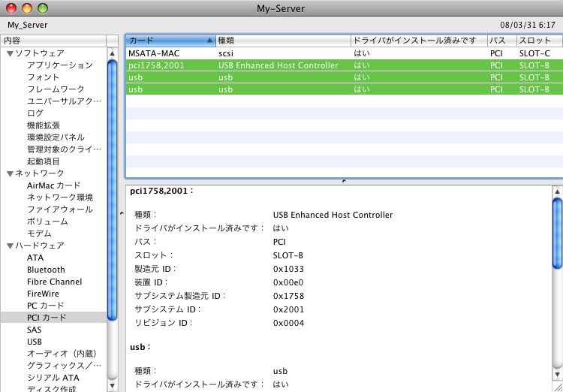
Task: Select アプリケーション in the sidebar
Action: 60,65
